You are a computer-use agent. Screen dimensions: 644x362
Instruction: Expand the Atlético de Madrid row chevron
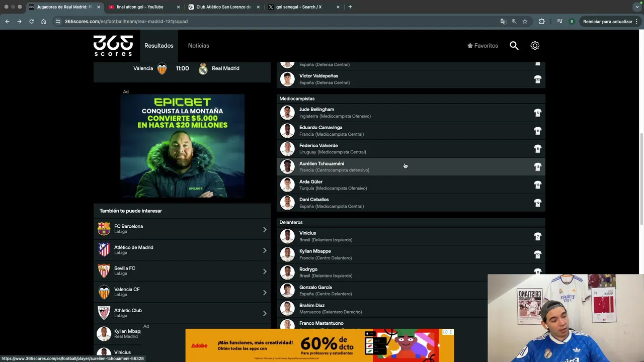265,250
